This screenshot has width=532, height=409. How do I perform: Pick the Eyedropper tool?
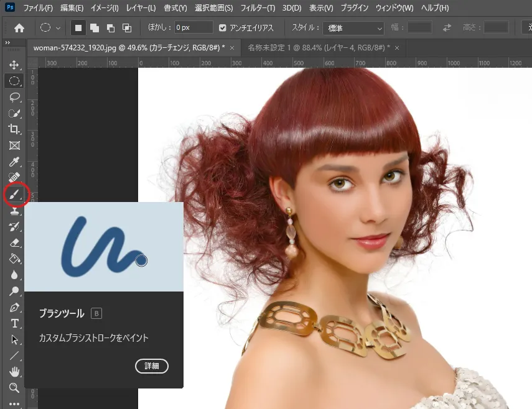click(x=14, y=162)
